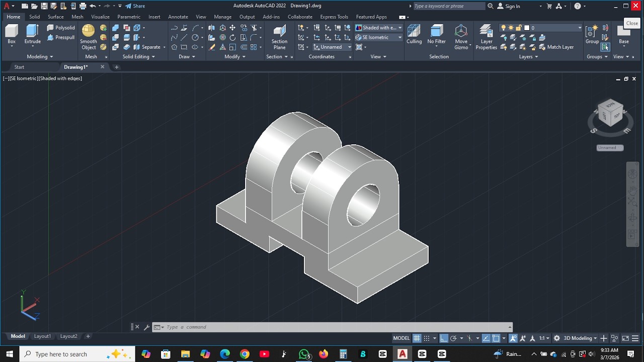Click the Share button
644x362 pixels.
click(135, 6)
